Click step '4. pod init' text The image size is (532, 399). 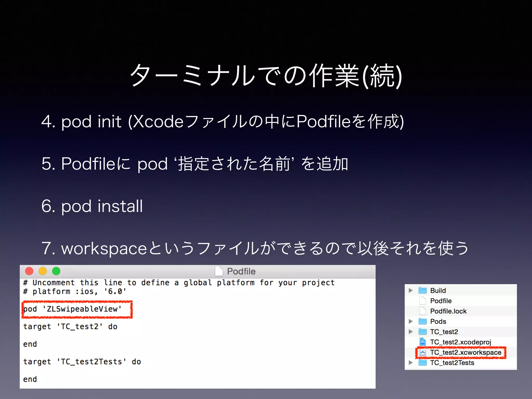[223, 121]
